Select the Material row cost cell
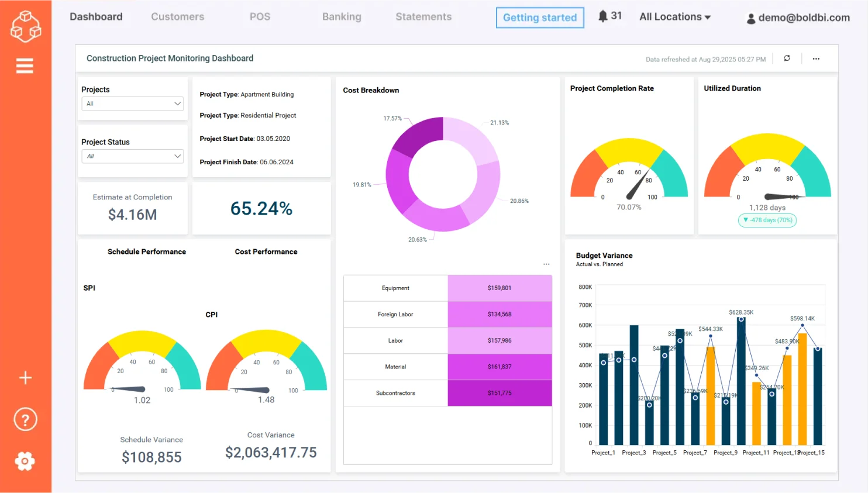Image resolution: width=868 pixels, height=493 pixels. click(500, 367)
